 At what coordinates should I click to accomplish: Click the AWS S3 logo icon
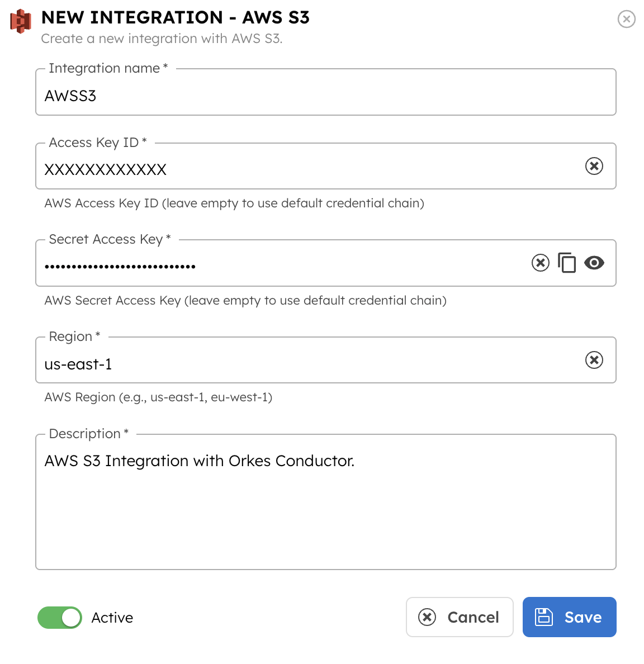tap(21, 21)
